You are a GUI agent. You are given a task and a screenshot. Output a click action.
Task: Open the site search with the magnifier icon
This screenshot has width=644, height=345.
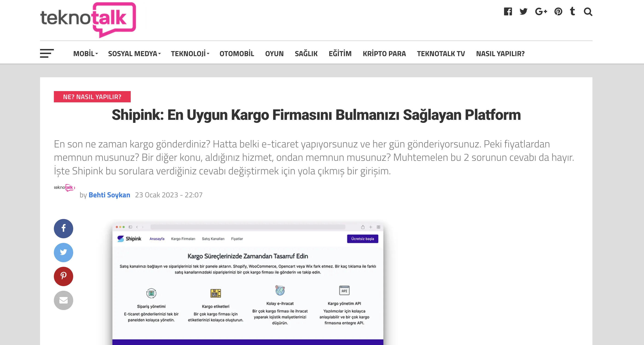click(x=588, y=12)
